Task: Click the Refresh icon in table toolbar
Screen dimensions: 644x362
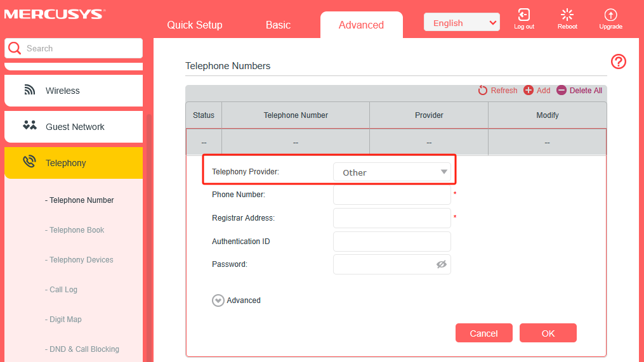Action: (x=483, y=90)
